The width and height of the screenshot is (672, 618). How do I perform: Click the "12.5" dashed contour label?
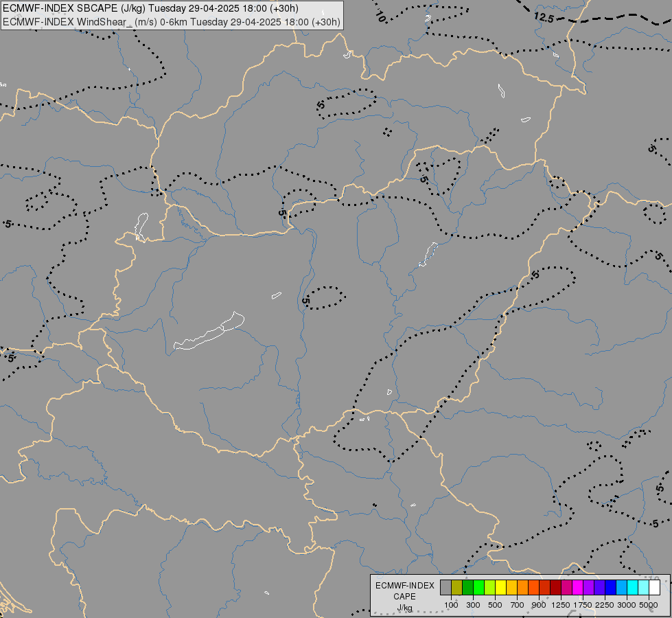coord(544,18)
